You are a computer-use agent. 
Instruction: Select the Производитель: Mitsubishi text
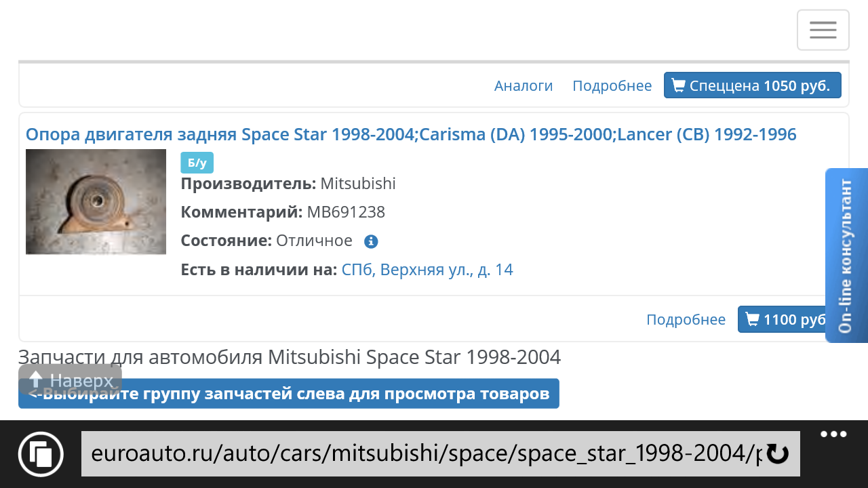click(288, 184)
